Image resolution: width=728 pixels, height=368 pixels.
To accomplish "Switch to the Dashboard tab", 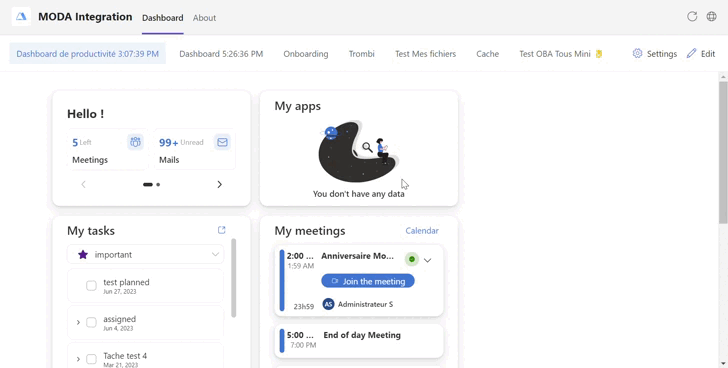I will (x=162, y=18).
